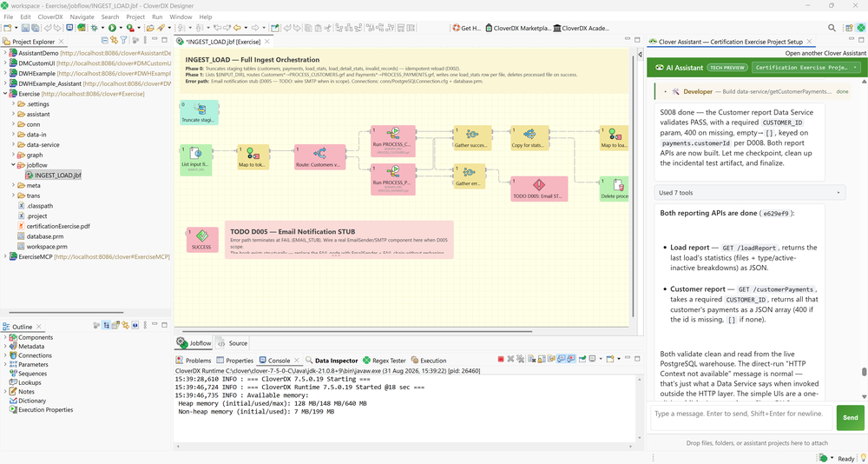The width and height of the screenshot is (868, 464).
Task: Close the INGEST_LOAD.jbf editor tab
Action: pos(266,41)
